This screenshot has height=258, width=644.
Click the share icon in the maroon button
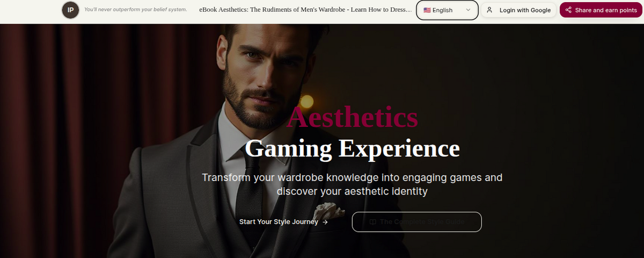coord(568,10)
